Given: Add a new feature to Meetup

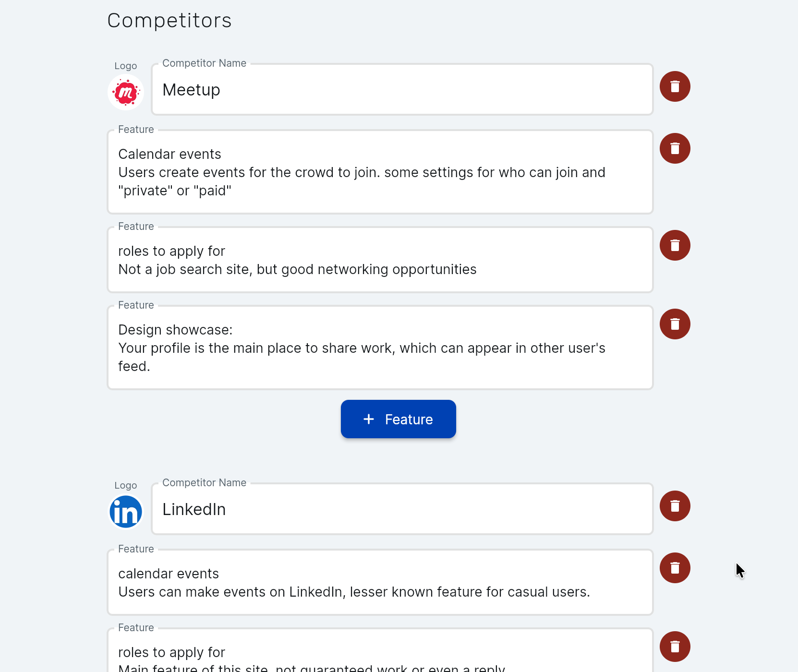Looking at the screenshot, I should (398, 419).
